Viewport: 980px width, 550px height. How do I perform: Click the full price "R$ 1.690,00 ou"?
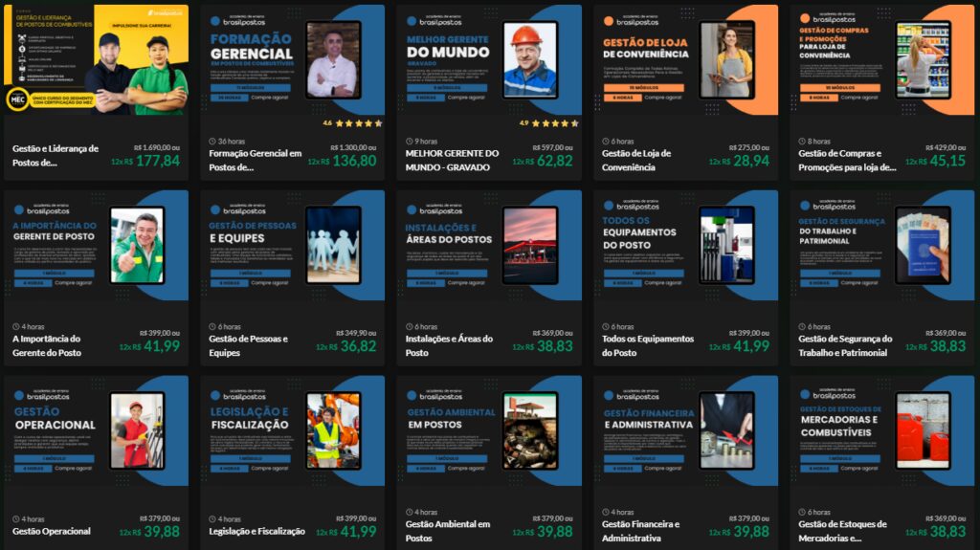coord(157,147)
